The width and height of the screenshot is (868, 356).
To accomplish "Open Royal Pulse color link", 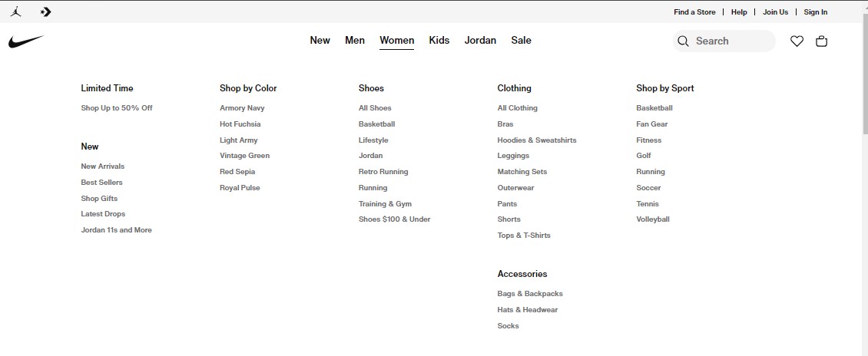I will 239,188.
